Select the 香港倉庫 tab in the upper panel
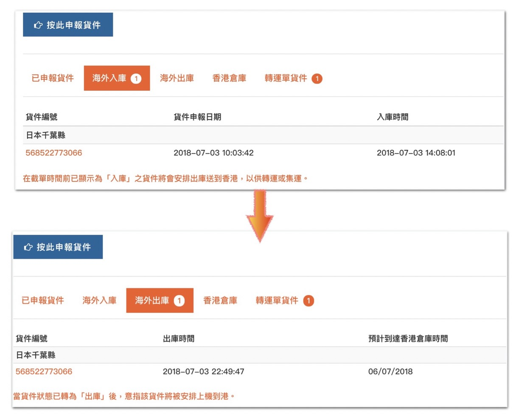The image size is (516, 420). click(x=229, y=78)
